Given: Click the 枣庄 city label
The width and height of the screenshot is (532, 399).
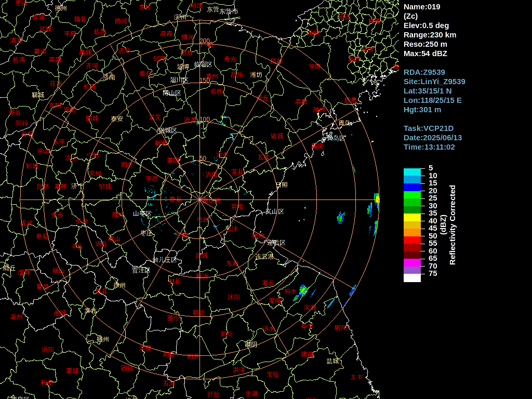Looking at the screenshot, I should [x=147, y=233].
